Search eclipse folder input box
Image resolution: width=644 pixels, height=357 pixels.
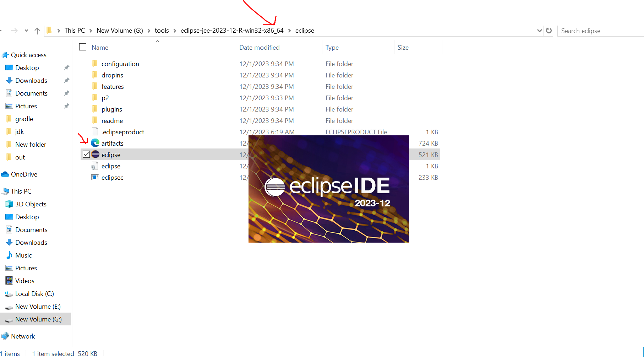(600, 31)
